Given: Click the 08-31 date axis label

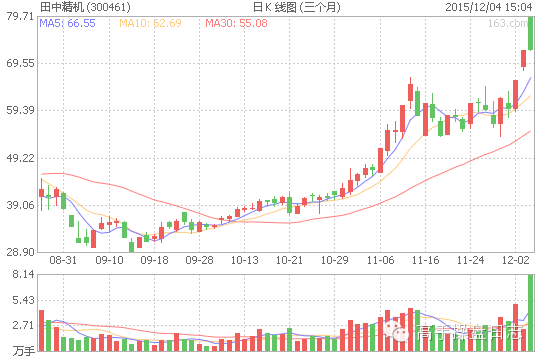Looking at the screenshot, I should [x=63, y=260].
